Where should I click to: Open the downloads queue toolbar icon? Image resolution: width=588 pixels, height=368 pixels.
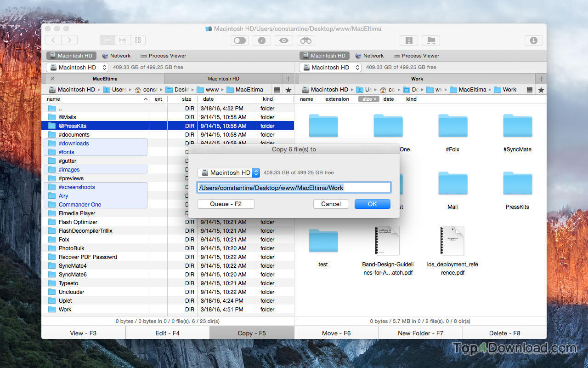tap(533, 40)
